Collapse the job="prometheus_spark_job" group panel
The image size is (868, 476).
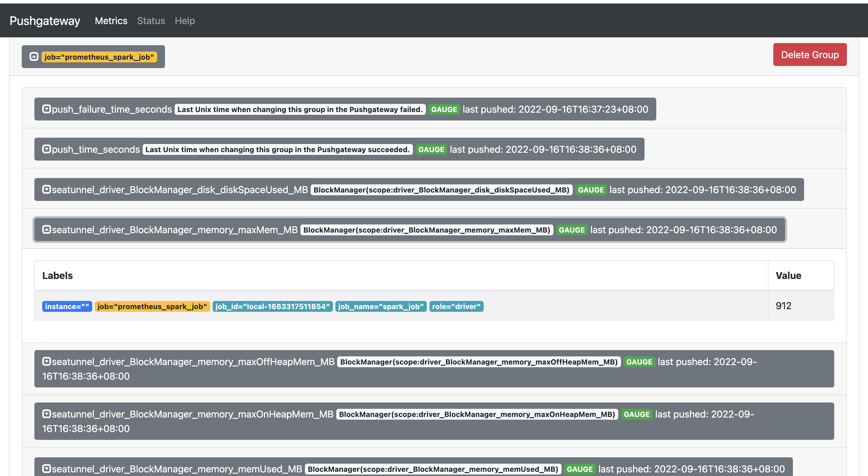click(x=34, y=56)
